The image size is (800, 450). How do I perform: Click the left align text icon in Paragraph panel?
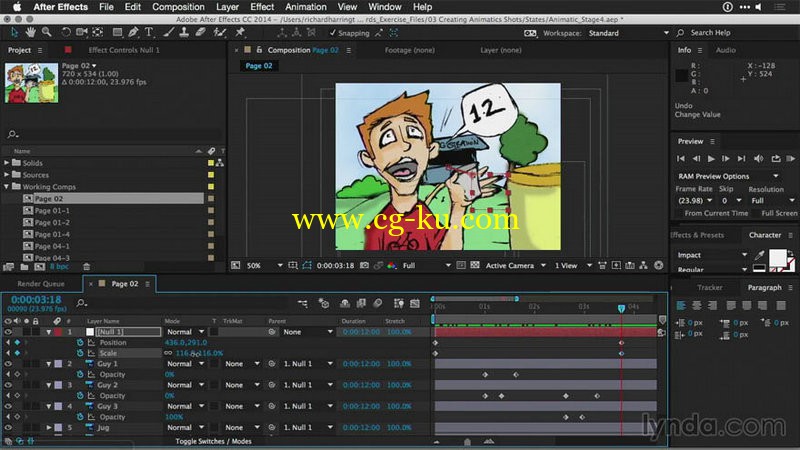coord(681,305)
